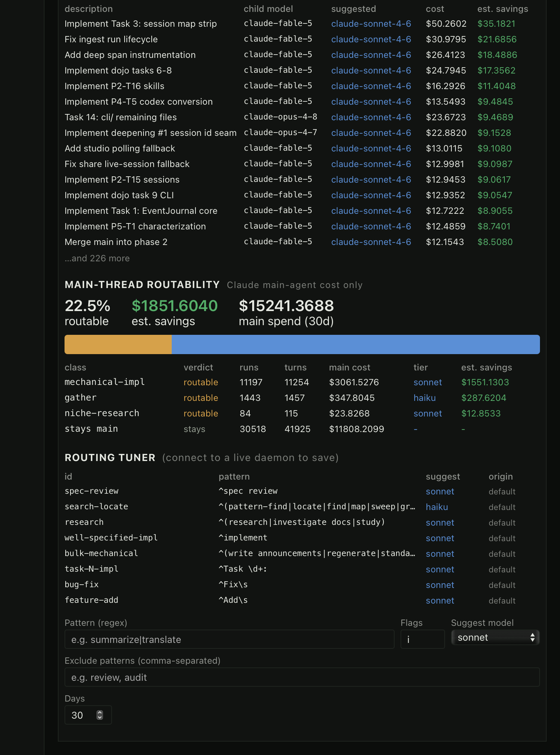Select 'Implement P4-T5 codex conversion' description
The width and height of the screenshot is (560, 755).
tap(139, 102)
